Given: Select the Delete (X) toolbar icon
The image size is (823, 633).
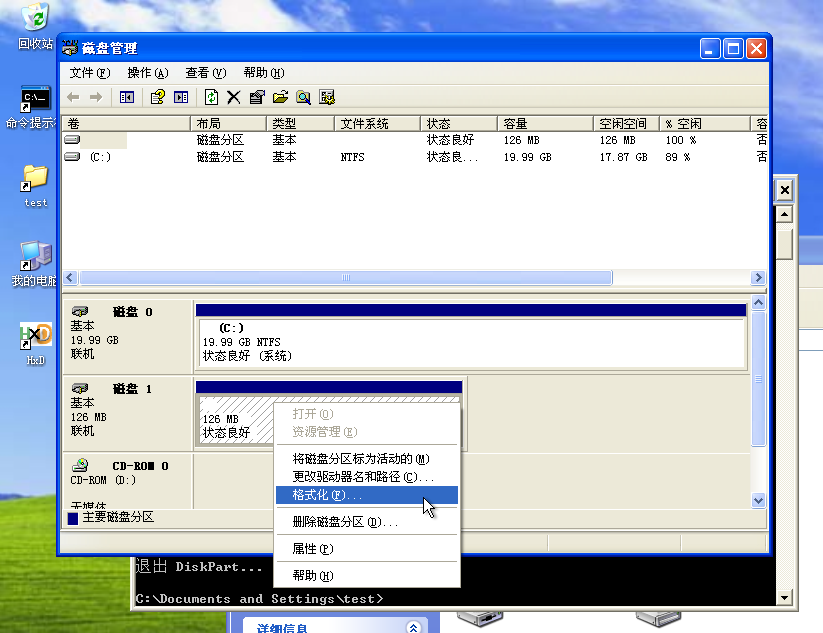Looking at the screenshot, I should 234,97.
